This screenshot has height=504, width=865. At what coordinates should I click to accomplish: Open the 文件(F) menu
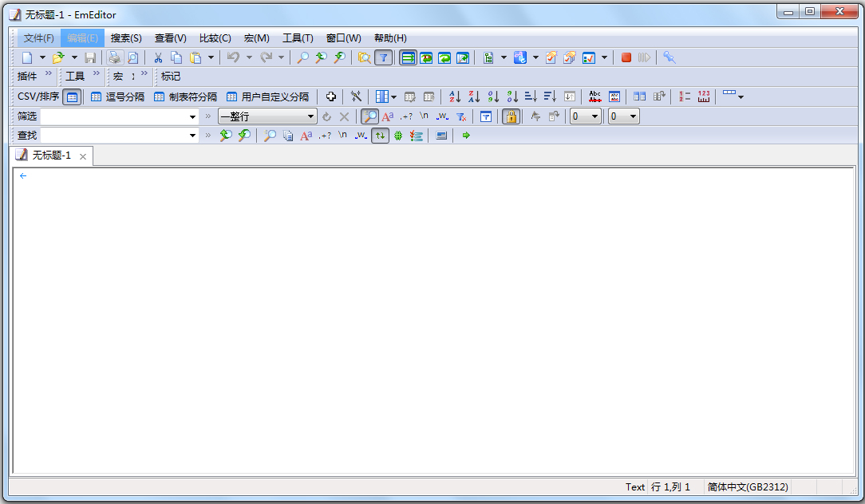pyautogui.click(x=38, y=37)
